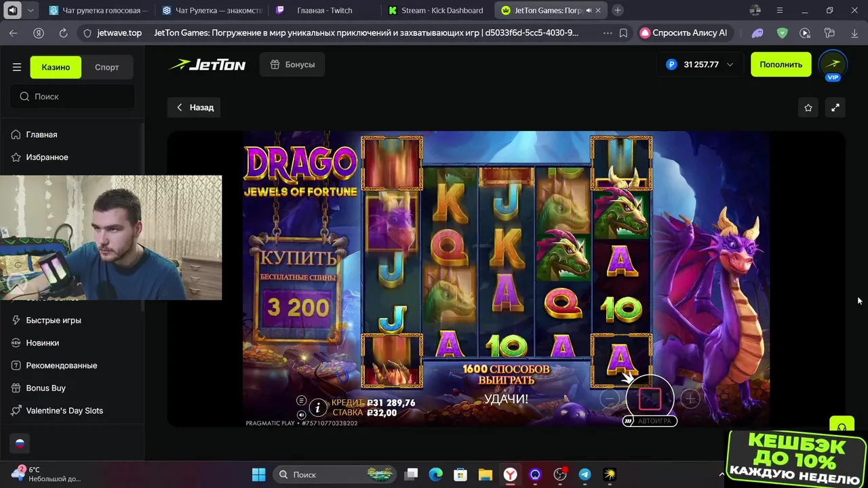This screenshot has height=488, width=868.
Task: Open Bonus Buy category
Action: pos(45,388)
